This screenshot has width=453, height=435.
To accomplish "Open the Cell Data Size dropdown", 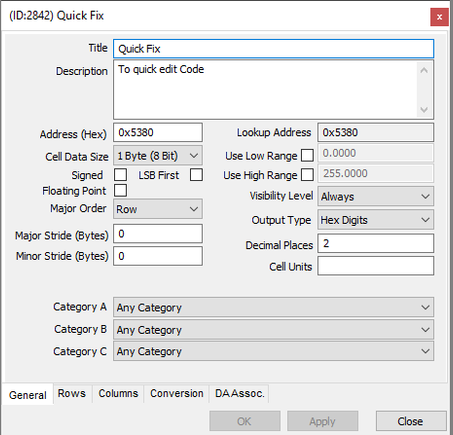I will pyautogui.click(x=158, y=155).
